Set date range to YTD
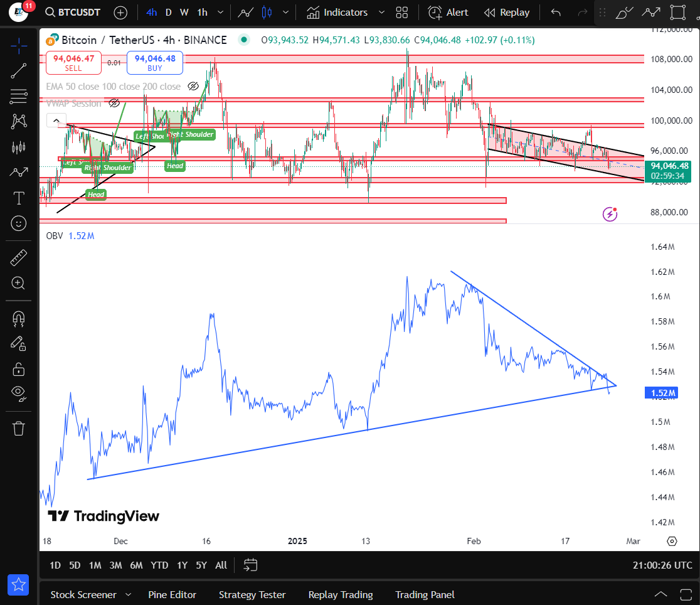 (159, 565)
